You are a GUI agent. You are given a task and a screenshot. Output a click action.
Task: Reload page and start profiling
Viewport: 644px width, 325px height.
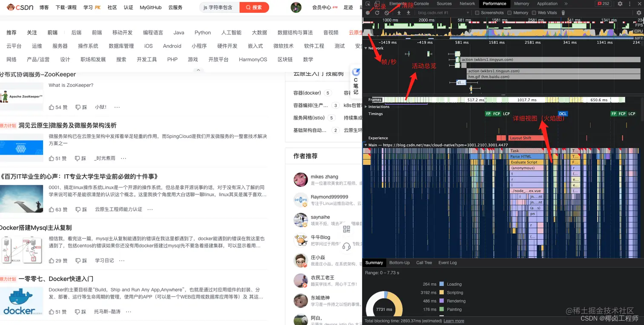[x=377, y=13]
